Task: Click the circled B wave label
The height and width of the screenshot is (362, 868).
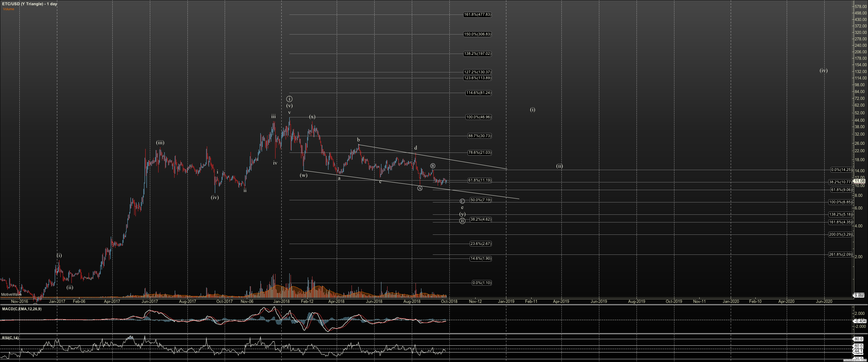Action: [433, 166]
